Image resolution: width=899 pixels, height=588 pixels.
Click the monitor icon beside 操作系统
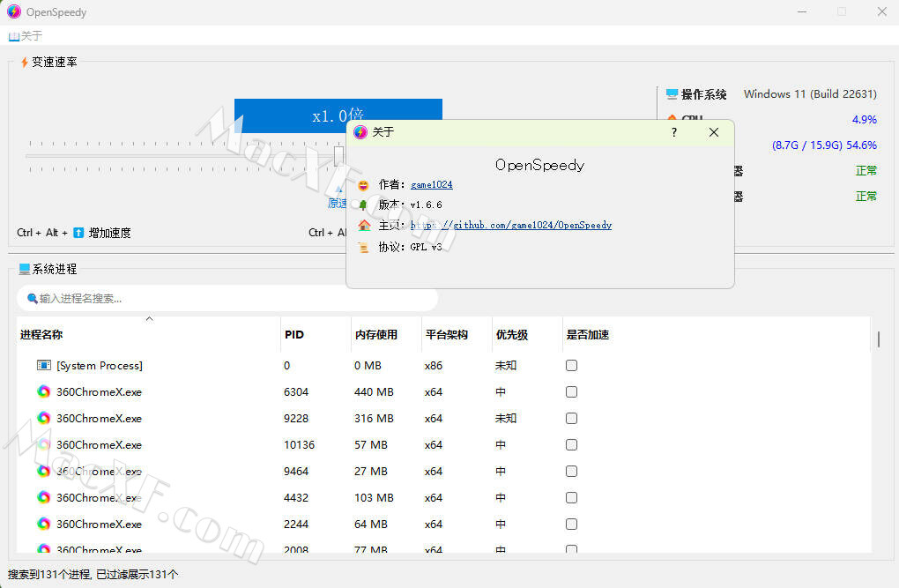click(x=672, y=94)
